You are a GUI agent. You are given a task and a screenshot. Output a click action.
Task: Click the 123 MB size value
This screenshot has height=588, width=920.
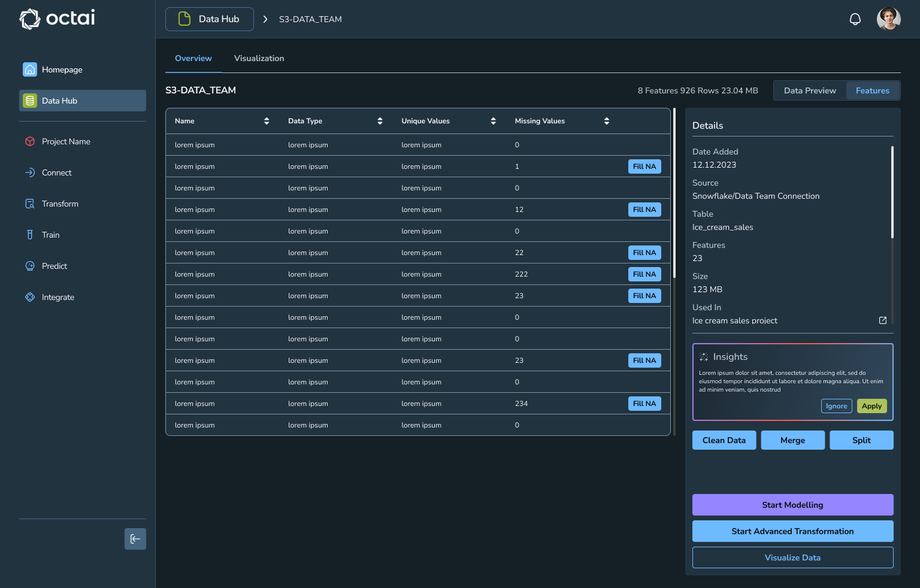coord(707,289)
